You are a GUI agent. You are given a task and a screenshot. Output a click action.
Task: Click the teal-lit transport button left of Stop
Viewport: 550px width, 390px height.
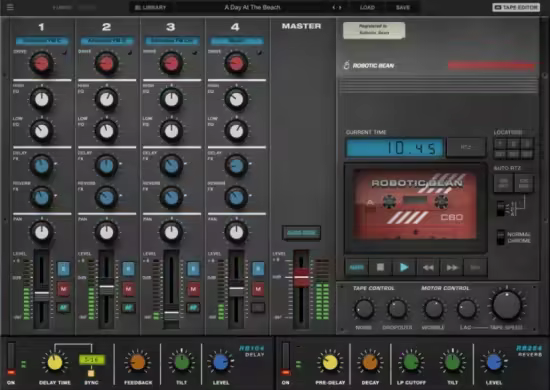(x=357, y=268)
